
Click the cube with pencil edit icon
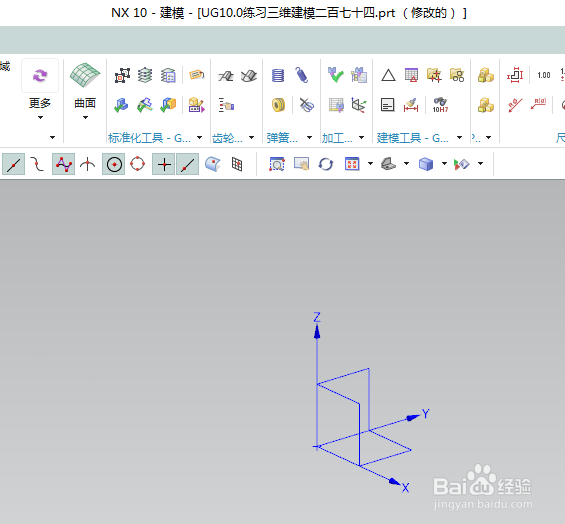[197, 105]
